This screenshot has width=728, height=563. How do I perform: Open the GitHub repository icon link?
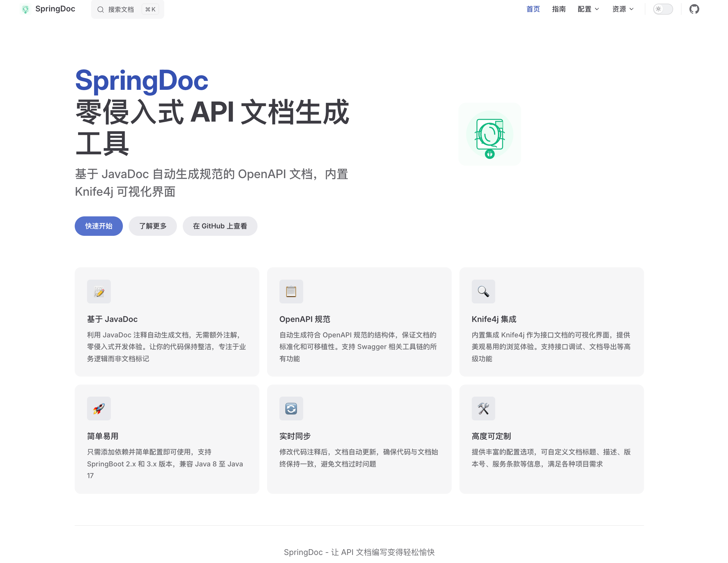pos(694,9)
